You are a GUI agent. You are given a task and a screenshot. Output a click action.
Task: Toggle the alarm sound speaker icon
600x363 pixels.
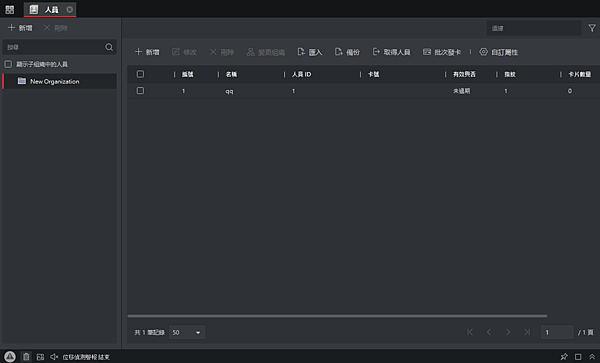[x=54, y=357]
